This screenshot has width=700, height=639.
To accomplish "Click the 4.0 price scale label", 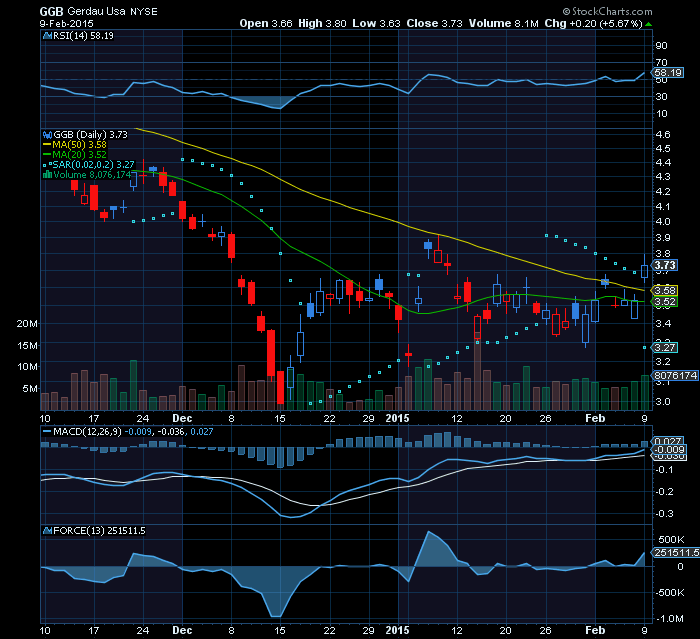I will [x=663, y=221].
